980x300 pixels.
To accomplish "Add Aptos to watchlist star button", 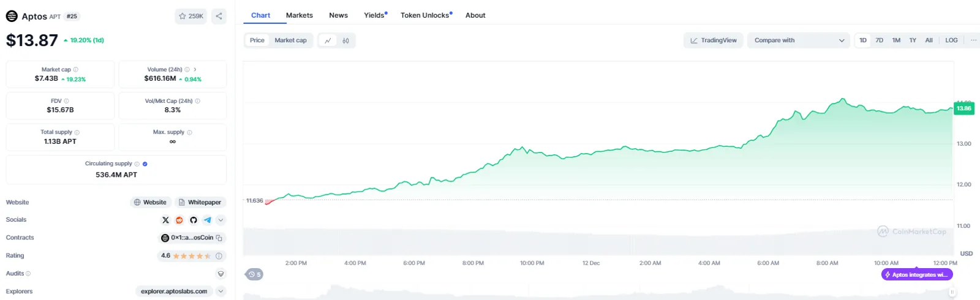I will point(191,17).
